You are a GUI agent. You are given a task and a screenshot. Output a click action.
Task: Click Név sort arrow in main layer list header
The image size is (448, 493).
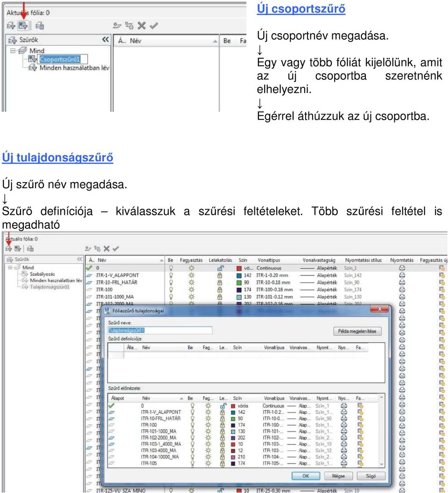[161, 261]
